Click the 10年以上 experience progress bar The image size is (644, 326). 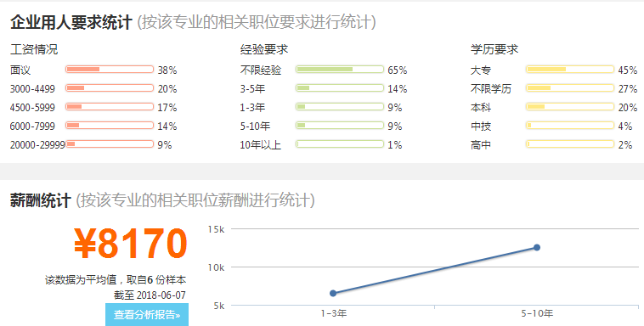pyautogui.click(x=340, y=144)
